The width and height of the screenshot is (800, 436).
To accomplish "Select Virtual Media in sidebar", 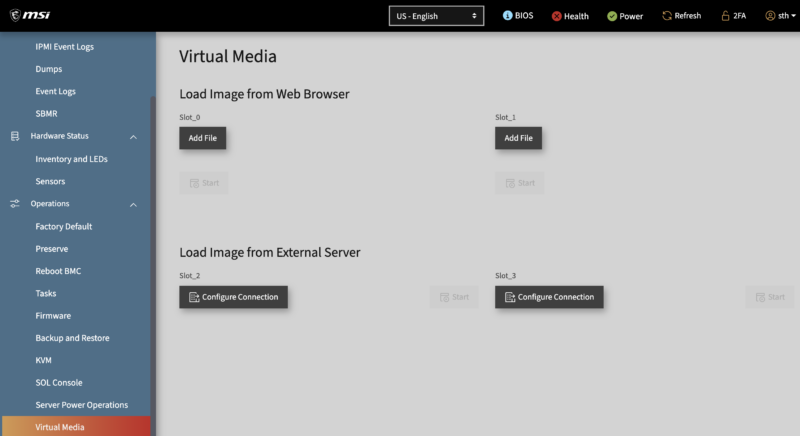I will (77, 427).
